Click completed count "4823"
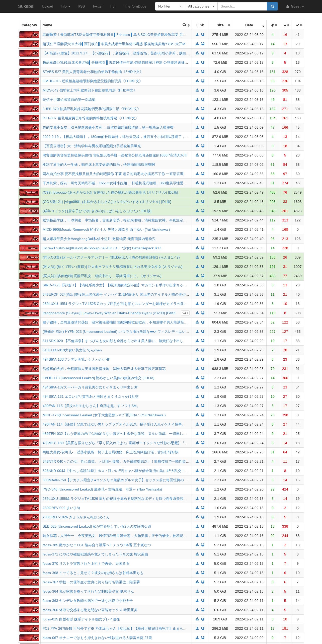322x644 pixels. tap(297, 211)
